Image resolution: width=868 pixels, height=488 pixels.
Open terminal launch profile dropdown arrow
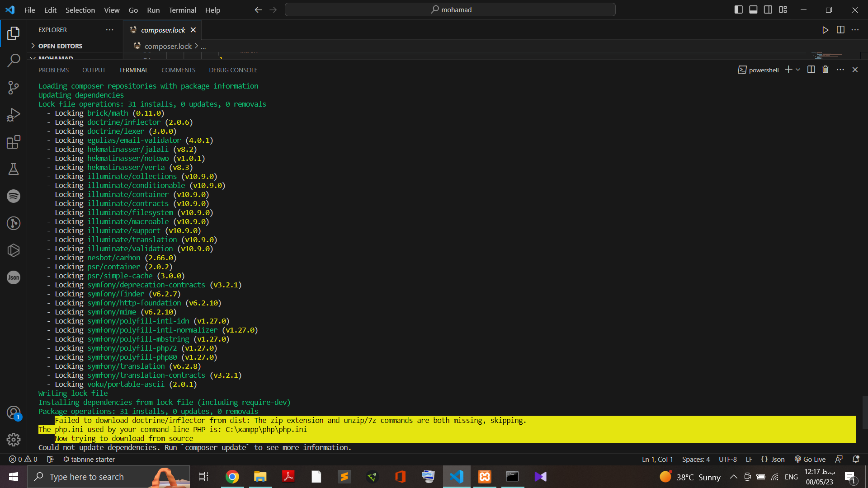point(798,70)
